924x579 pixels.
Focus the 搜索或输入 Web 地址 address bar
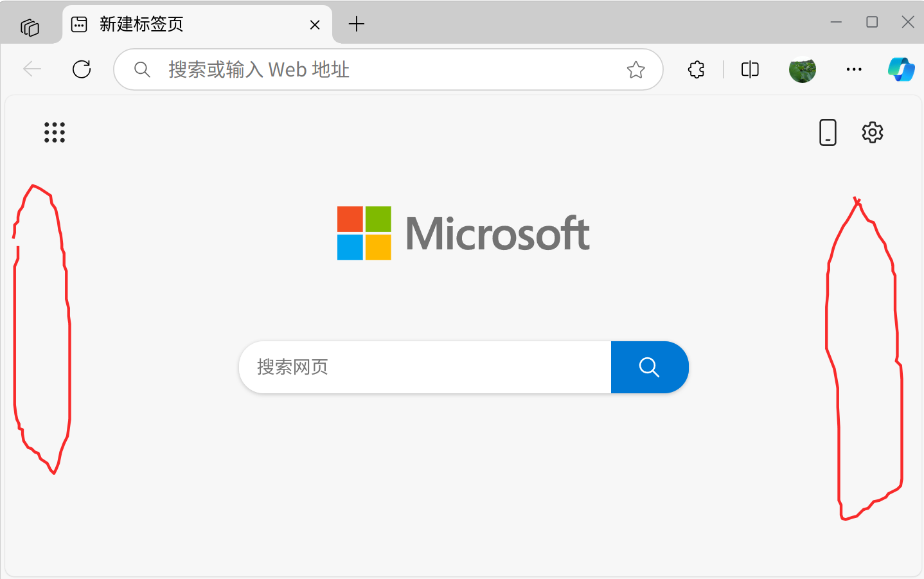[388, 69]
